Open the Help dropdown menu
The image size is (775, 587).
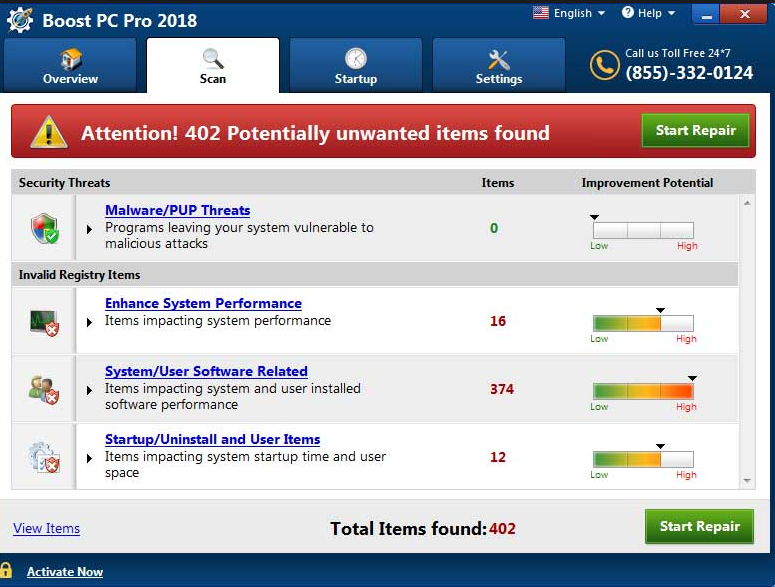tap(648, 13)
